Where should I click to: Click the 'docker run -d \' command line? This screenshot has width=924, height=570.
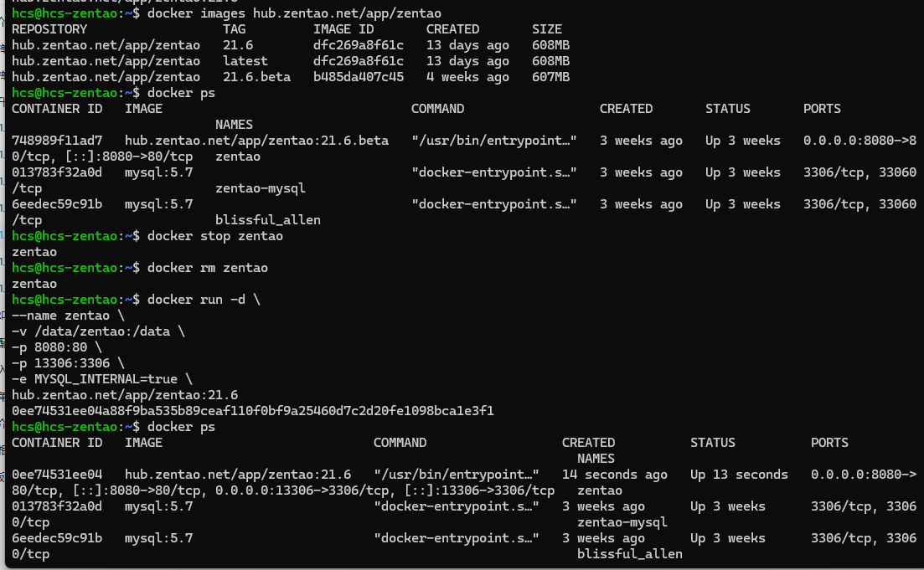[x=204, y=300]
